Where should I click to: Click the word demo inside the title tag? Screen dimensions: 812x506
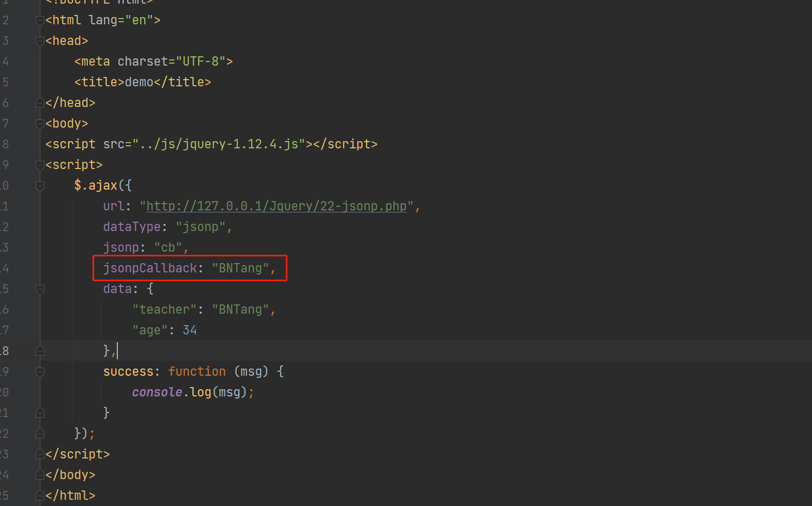(x=139, y=82)
